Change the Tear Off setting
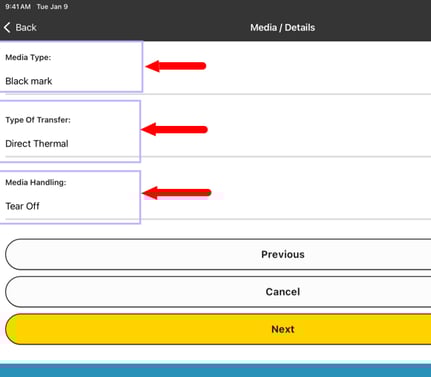431x377 pixels. pyautogui.click(x=22, y=206)
